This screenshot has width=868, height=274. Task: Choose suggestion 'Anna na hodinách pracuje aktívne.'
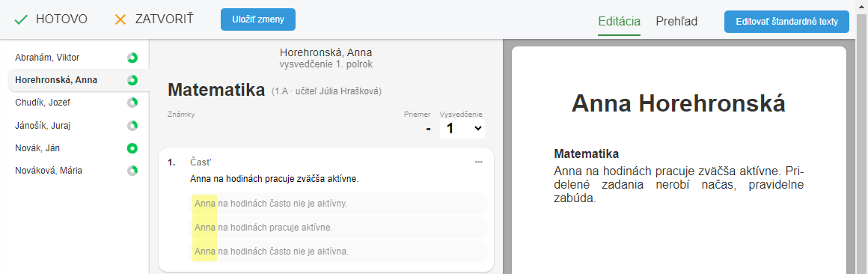339,228
